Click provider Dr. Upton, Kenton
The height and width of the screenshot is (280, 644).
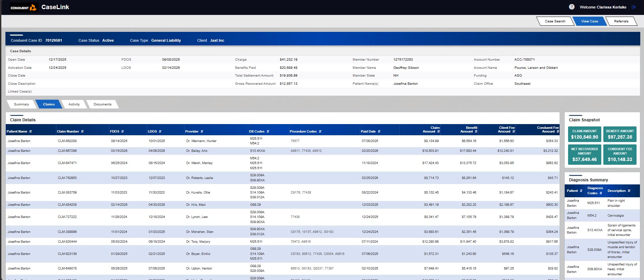coord(199,268)
